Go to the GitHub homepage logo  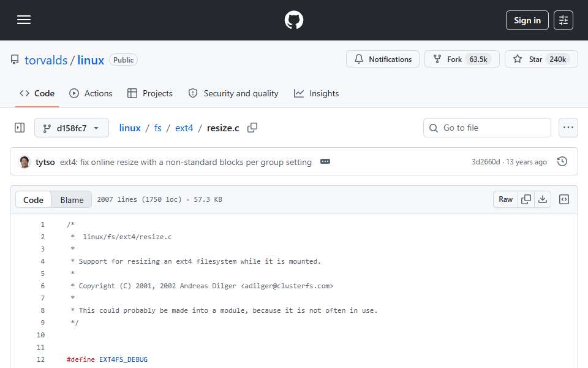pyautogui.click(x=293, y=20)
